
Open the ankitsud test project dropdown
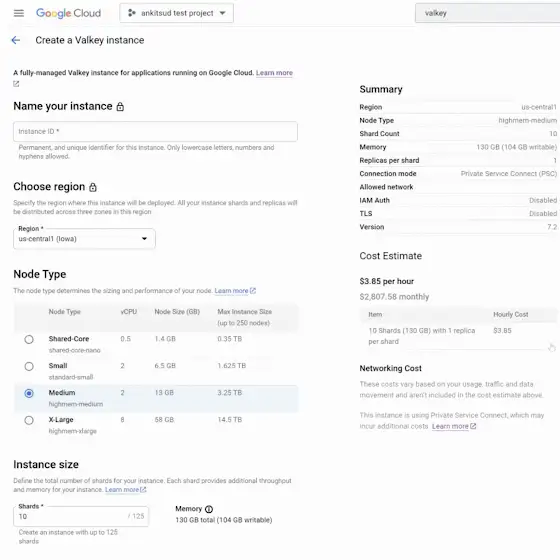click(x=176, y=13)
